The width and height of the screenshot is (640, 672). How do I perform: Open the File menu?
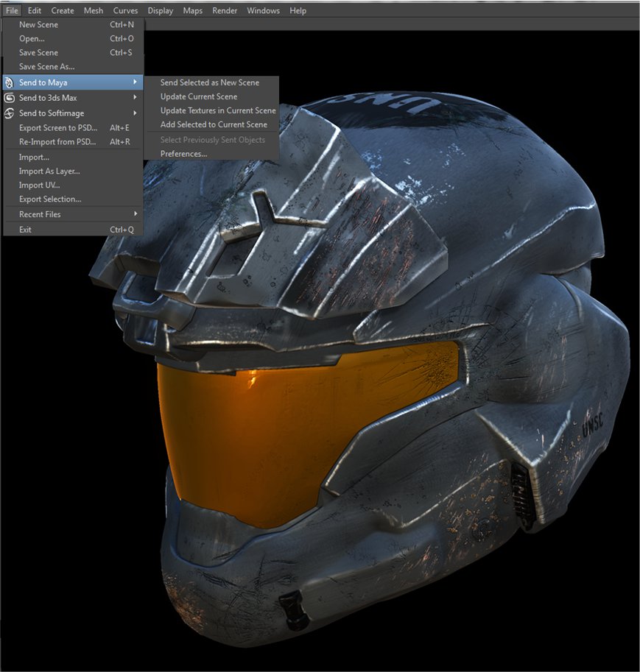pyautogui.click(x=12, y=11)
